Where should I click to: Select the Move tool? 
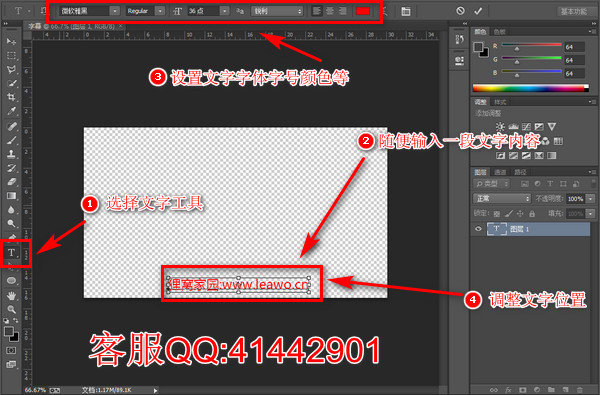pos(11,41)
